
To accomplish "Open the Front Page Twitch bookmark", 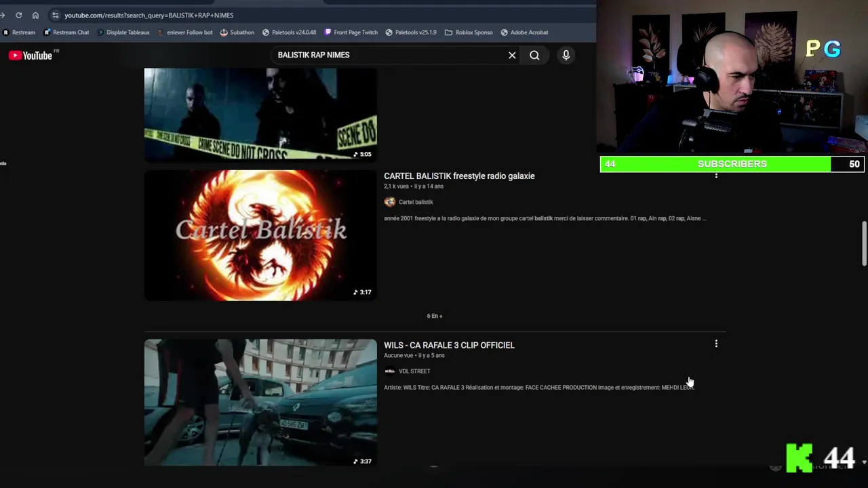I will click(351, 32).
